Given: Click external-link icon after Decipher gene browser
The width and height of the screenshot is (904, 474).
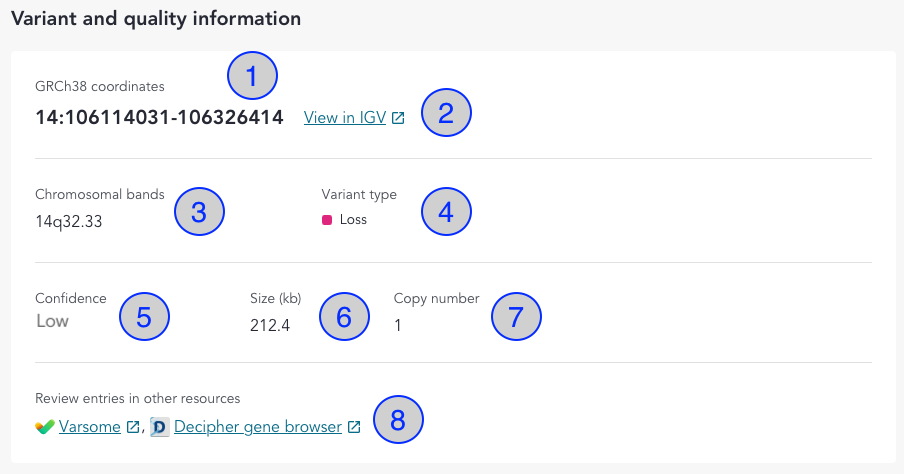Looking at the screenshot, I should tap(354, 427).
